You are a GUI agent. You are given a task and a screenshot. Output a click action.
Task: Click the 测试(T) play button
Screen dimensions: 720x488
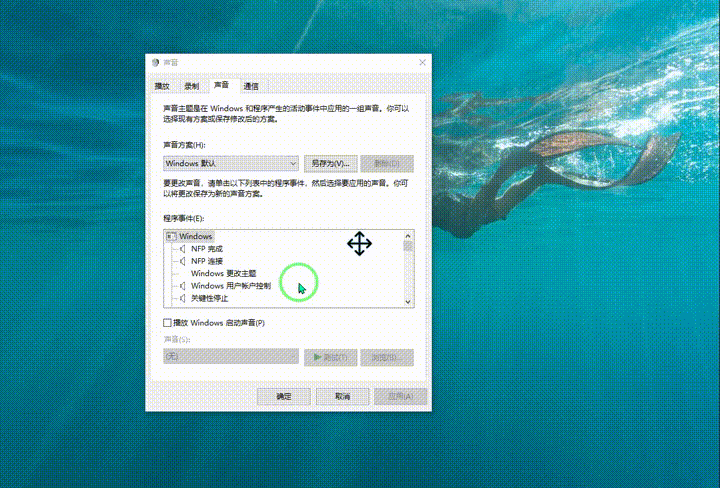pyautogui.click(x=331, y=358)
